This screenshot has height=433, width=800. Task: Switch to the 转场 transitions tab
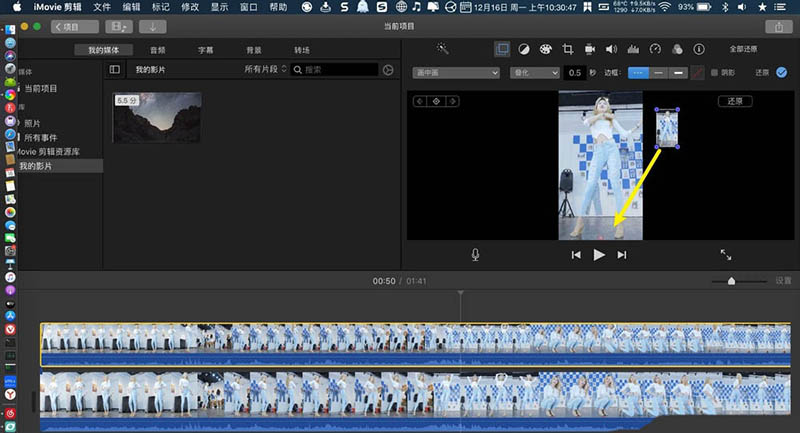point(302,49)
